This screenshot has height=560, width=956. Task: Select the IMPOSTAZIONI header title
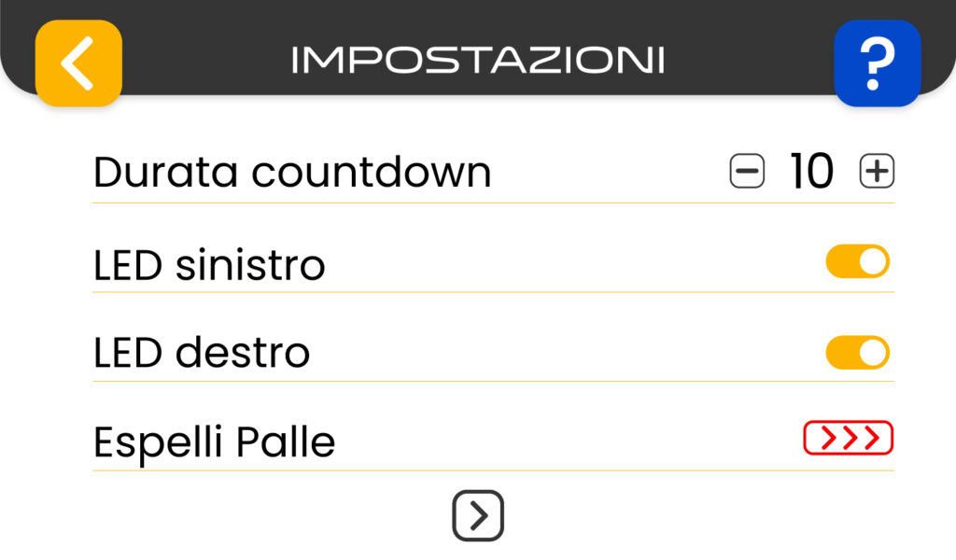pos(477,61)
